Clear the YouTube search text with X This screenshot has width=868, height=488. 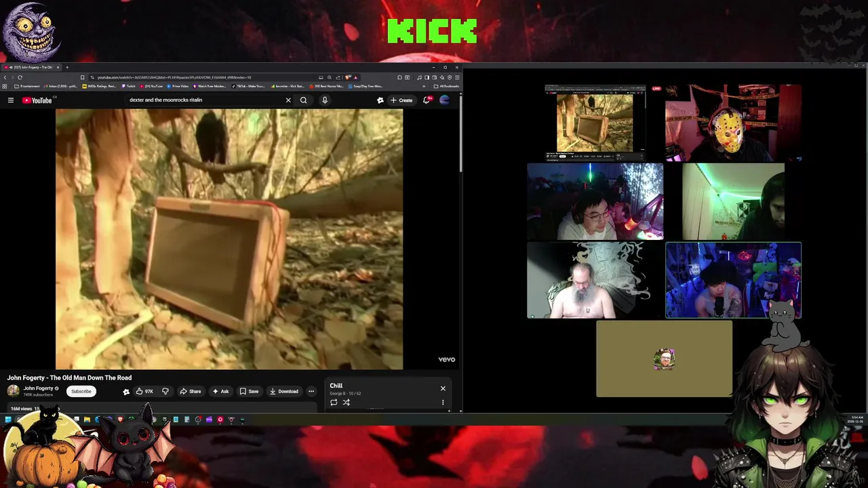point(288,100)
